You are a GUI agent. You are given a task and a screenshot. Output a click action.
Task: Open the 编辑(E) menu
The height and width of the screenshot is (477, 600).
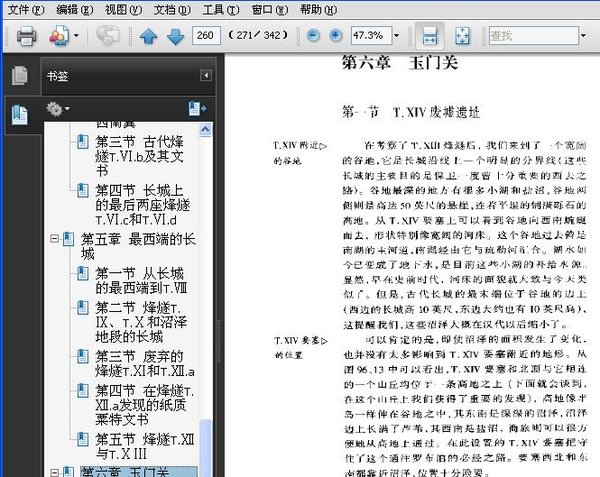pyautogui.click(x=75, y=10)
